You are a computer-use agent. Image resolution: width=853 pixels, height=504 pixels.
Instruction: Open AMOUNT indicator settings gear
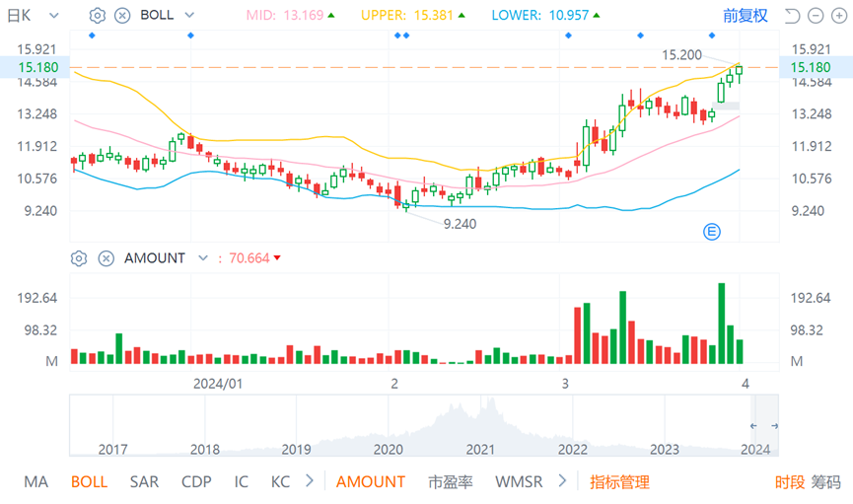point(79,258)
